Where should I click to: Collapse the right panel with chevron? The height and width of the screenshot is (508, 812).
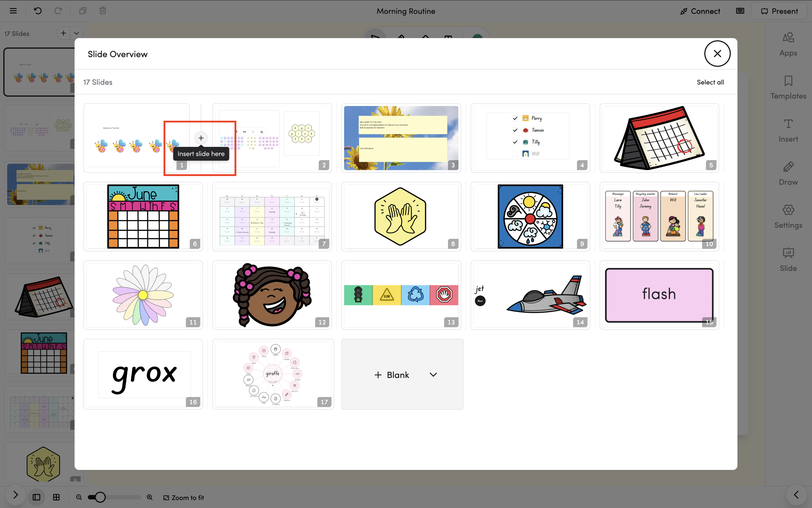click(796, 494)
